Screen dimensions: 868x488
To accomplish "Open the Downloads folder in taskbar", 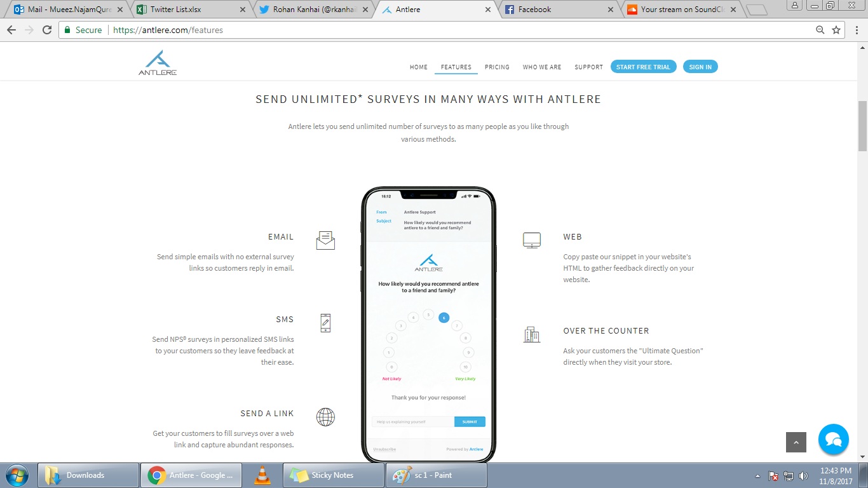I will (89, 475).
